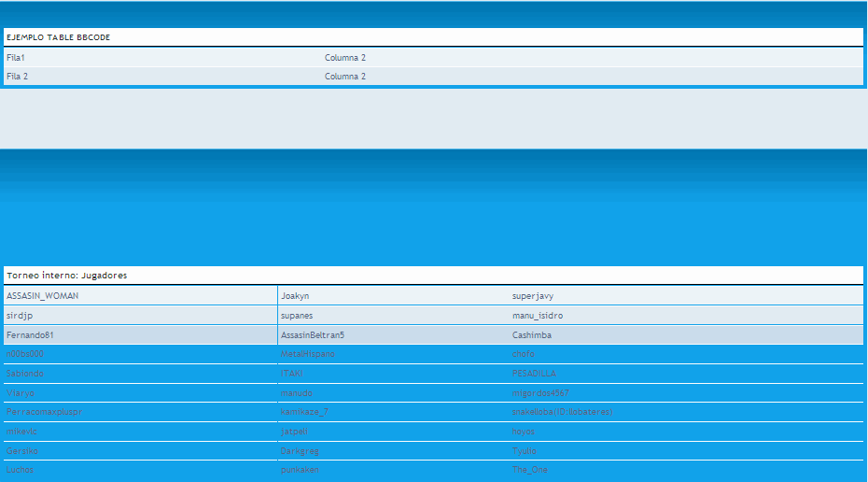
Task: Choose player superjavy
Action: (533, 296)
